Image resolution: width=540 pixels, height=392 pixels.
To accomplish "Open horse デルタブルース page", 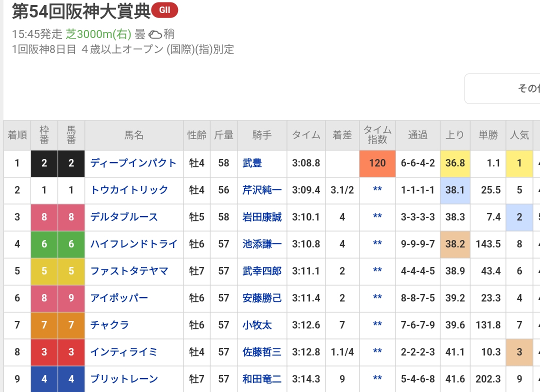I will [x=124, y=217].
